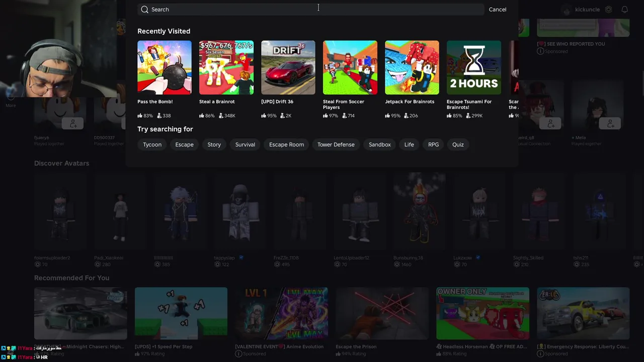644x362 pixels.
Task: Open the Midnight Chasers recommended thumbnail
Action: (80, 314)
